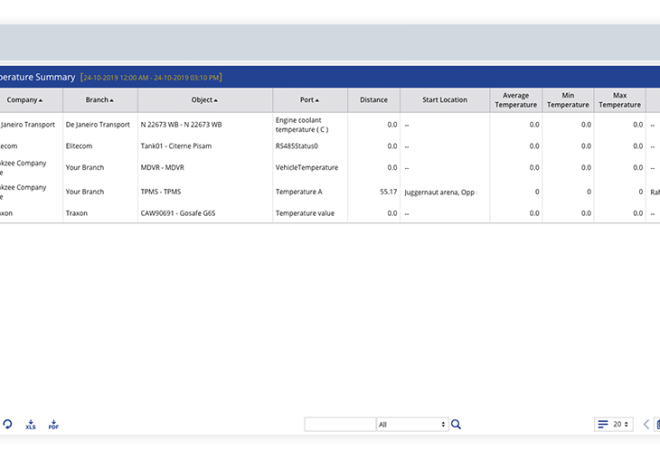Click the Max Temperature column header
This screenshot has width=660, height=460.
(619, 100)
